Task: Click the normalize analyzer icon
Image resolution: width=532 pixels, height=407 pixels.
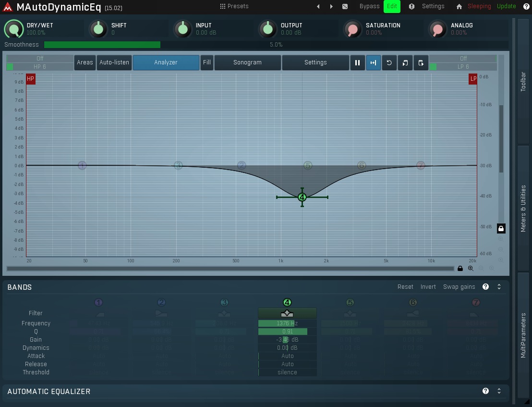Action: tap(374, 62)
